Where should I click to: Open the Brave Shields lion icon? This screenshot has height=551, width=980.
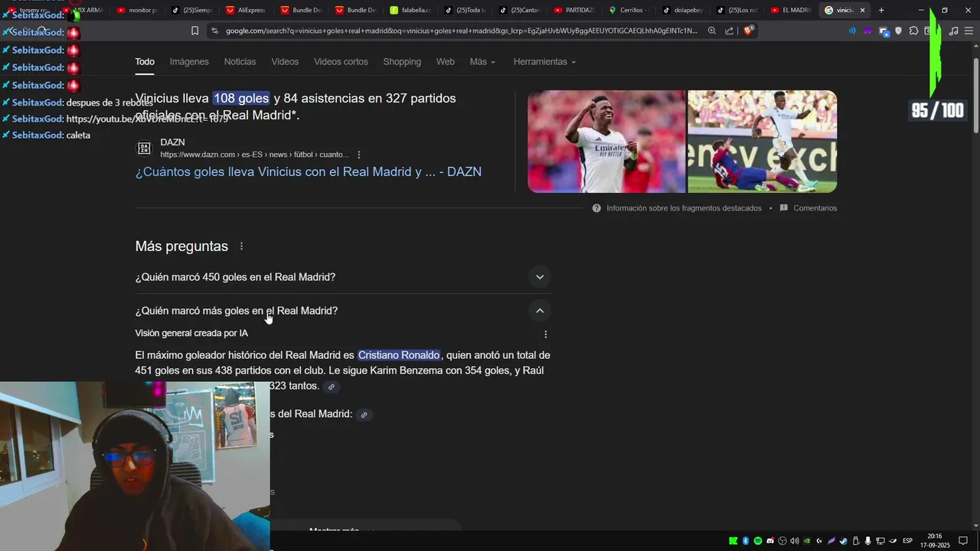[x=748, y=31]
